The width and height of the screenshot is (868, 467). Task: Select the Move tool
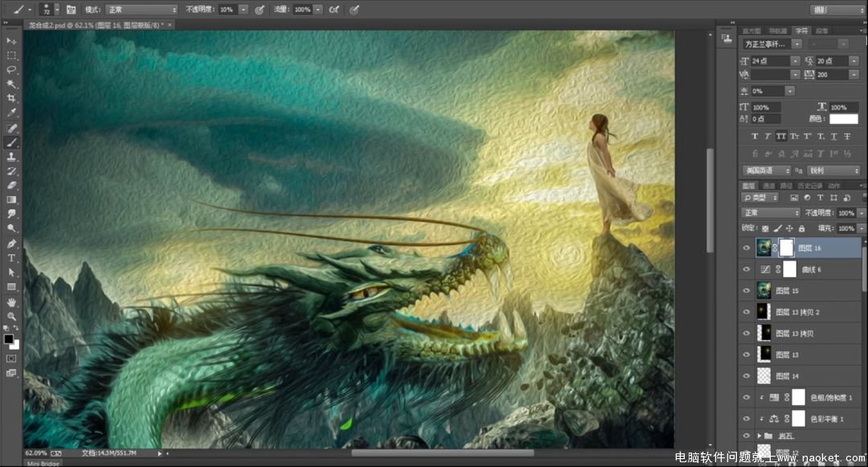[x=11, y=41]
